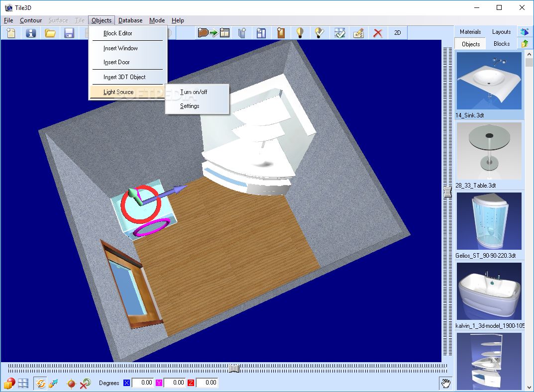Screen dimensions: 534x392
Task: Click the red X delete toolbar icon
Action: click(x=378, y=33)
